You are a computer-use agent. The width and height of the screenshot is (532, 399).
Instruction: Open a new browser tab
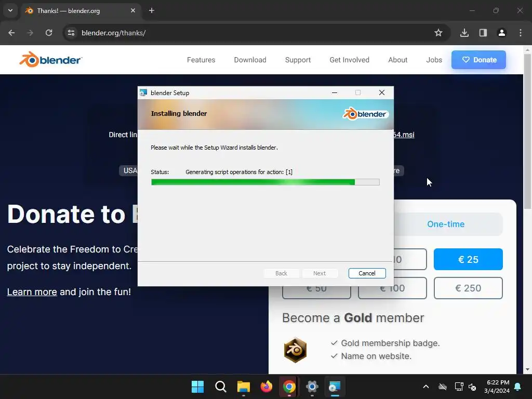coord(152,10)
